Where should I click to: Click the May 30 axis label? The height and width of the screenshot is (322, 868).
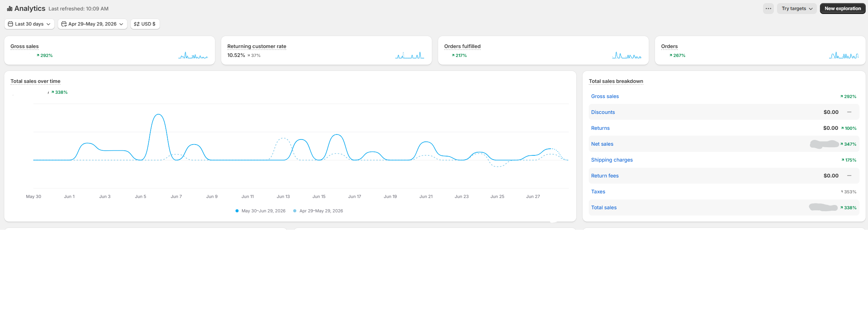[x=33, y=197]
